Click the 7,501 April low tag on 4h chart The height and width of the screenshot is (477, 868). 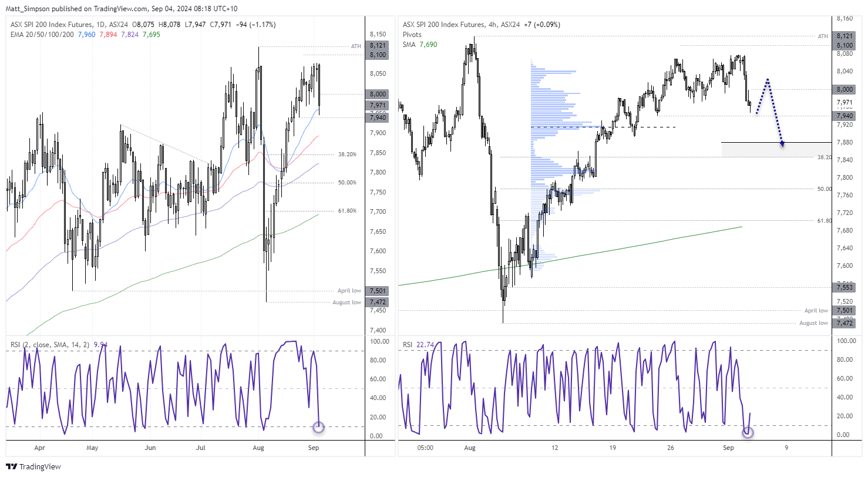pyautogui.click(x=843, y=310)
